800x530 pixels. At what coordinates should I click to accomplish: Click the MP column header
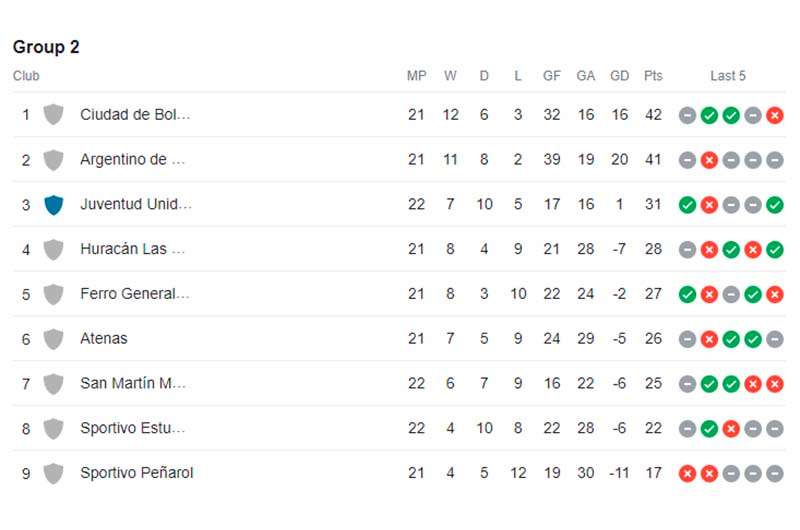pos(416,76)
